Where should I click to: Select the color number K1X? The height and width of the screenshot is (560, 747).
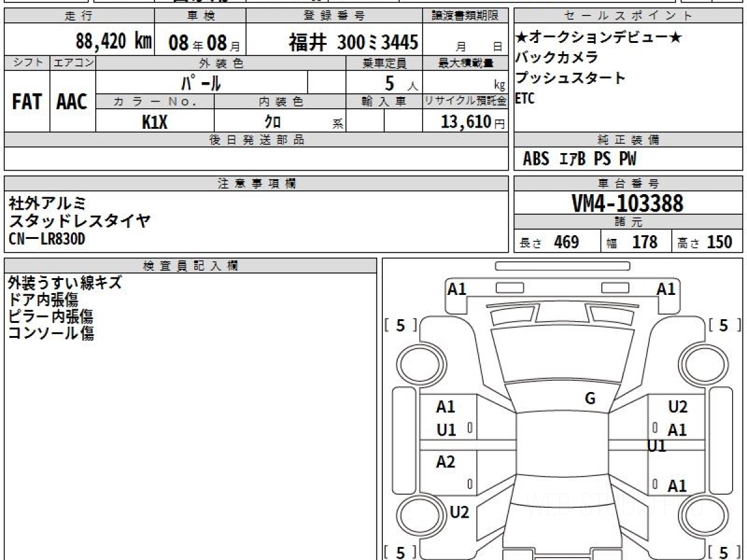154,122
